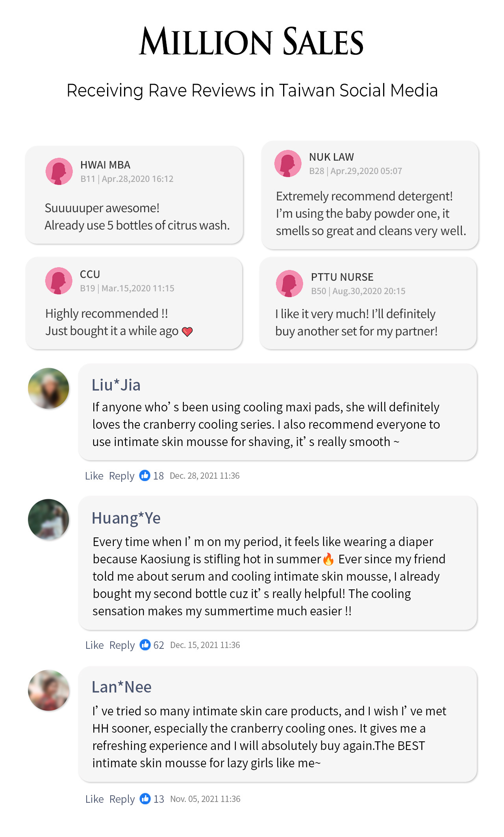The height and width of the screenshot is (837, 504).
Task: Open Liu*Jia's profile photo
Action: coord(48,388)
